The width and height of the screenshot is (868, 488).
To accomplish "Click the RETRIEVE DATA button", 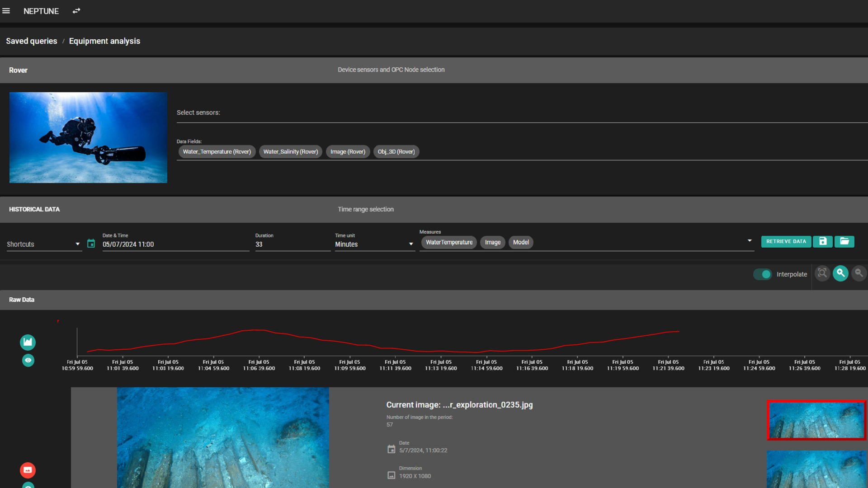I will [x=786, y=241].
